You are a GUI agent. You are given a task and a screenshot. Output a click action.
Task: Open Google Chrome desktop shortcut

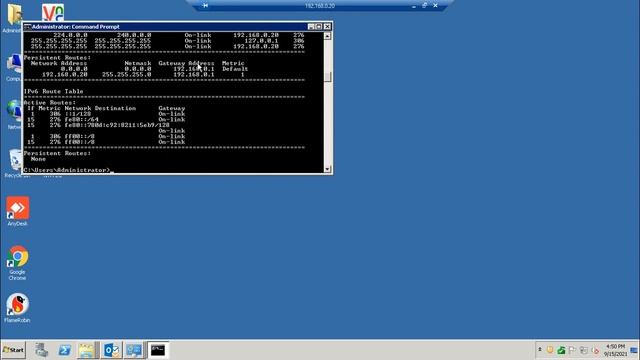click(17, 262)
